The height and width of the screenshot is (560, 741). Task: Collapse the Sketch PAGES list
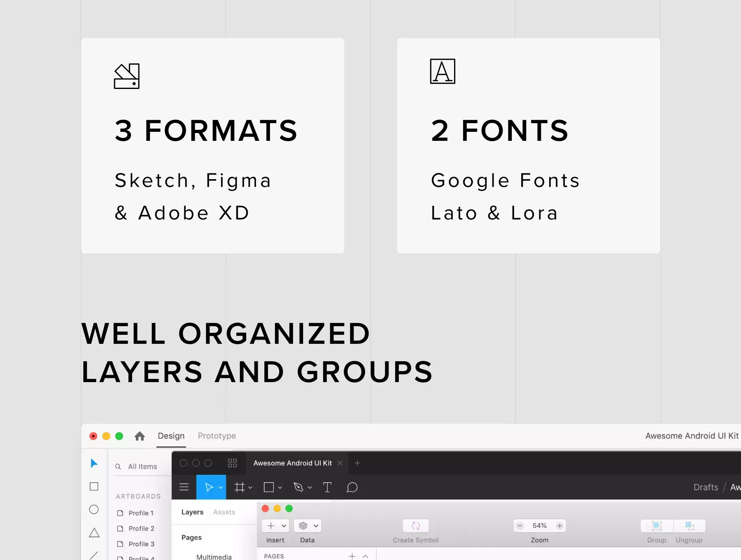[x=365, y=556]
